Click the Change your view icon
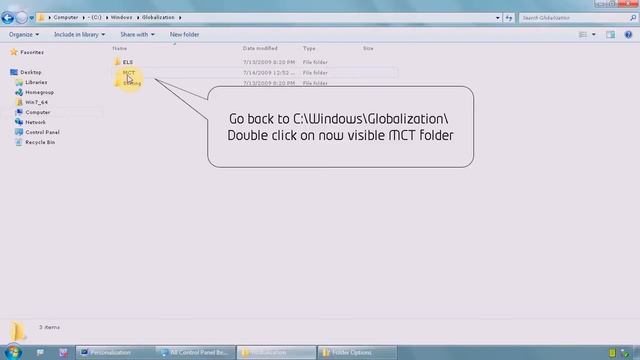640x360 pixels. click(x=582, y=35)
